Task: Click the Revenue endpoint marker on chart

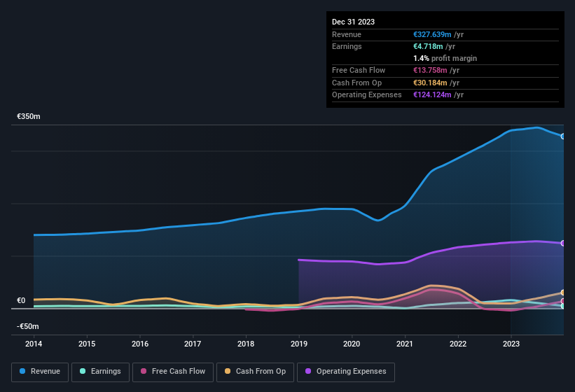Action: (x=563, y=136)
